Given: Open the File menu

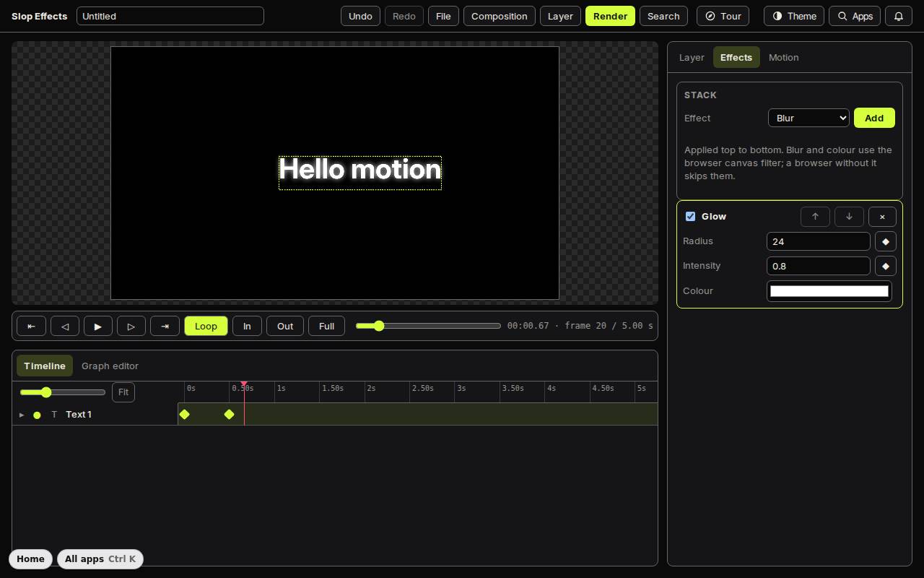Looking at the screenshot, I should point(443,16).
